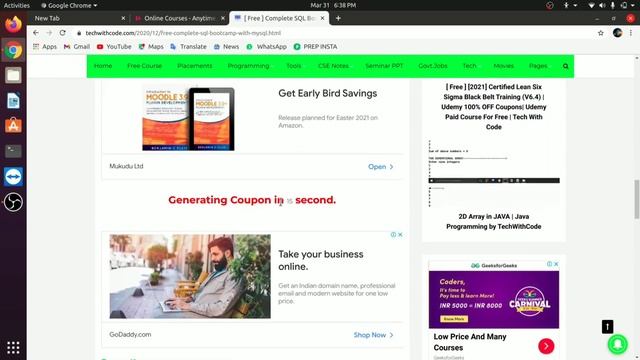This screenshot has height=360, width=640.
Task: Open Files manager in dock
Action: click(x=13, y=76)
